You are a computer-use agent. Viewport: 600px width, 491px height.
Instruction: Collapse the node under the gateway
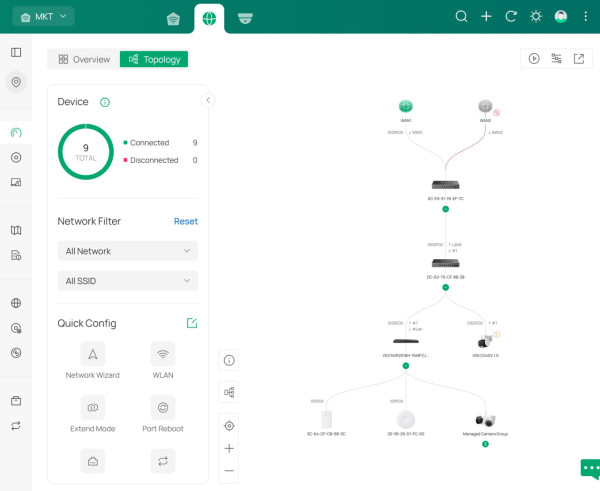pyautogui.click(x=445, y=210)
